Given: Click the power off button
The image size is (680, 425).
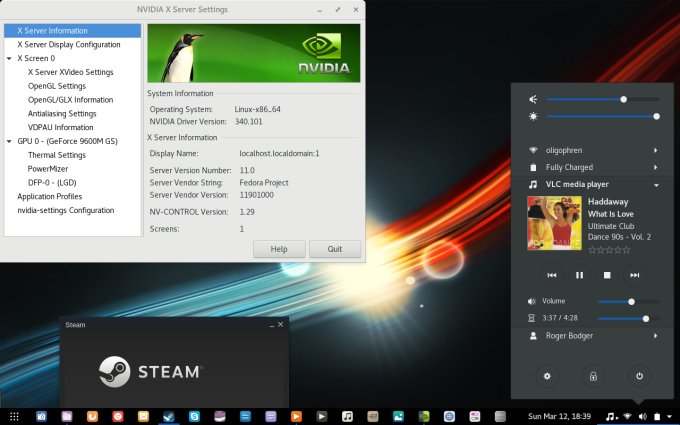Looking at the screenshot, I should 639,376.
